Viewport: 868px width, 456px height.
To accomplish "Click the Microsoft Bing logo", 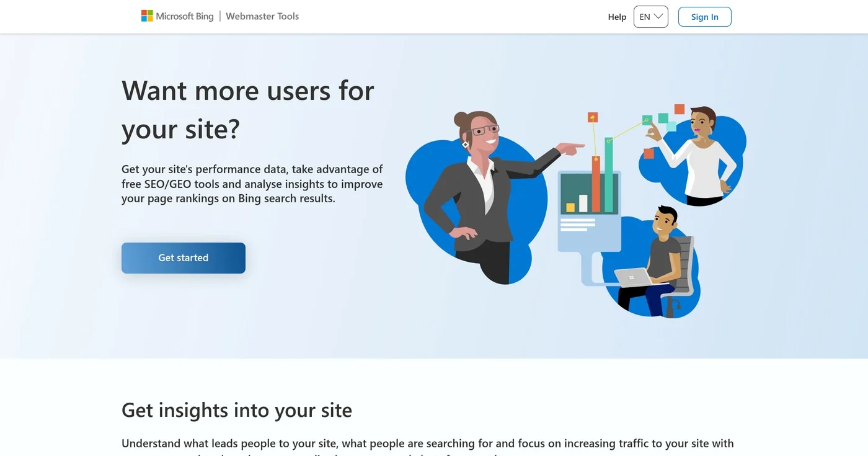I will click(177, 16).
